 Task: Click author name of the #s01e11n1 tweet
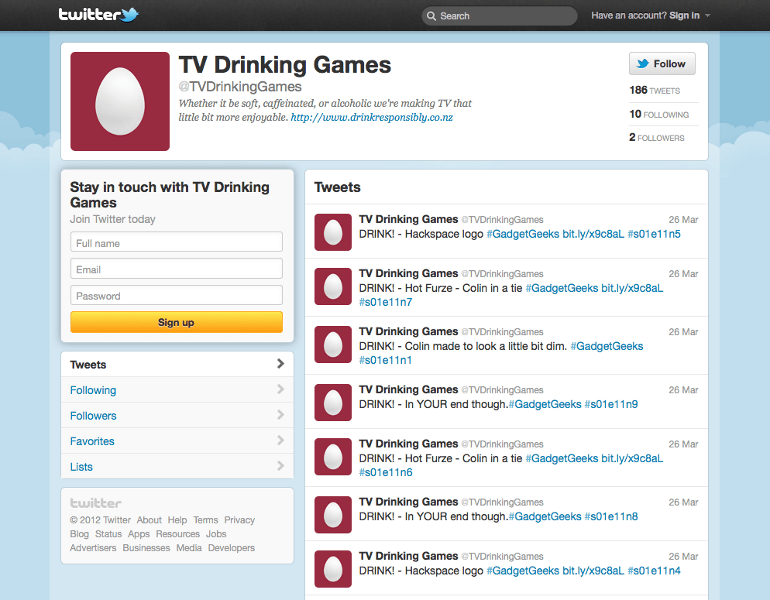pyautogui.click(x=409, y=331)
